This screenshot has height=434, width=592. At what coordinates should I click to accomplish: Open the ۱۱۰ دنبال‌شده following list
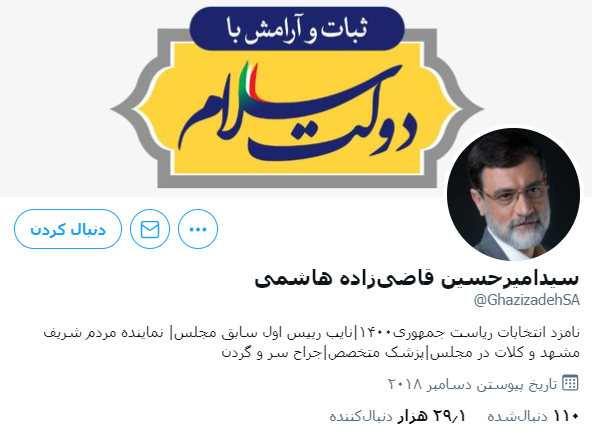(x=533, y=416)
